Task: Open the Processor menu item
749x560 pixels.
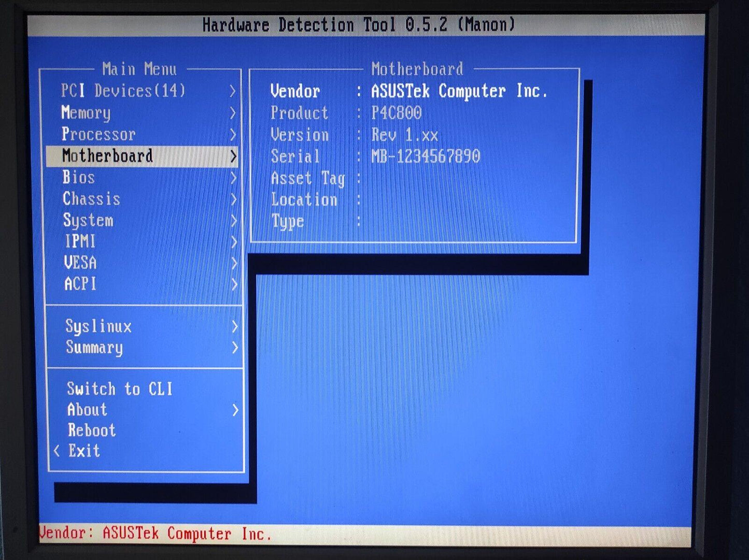Action: click(x=98, y=135)
